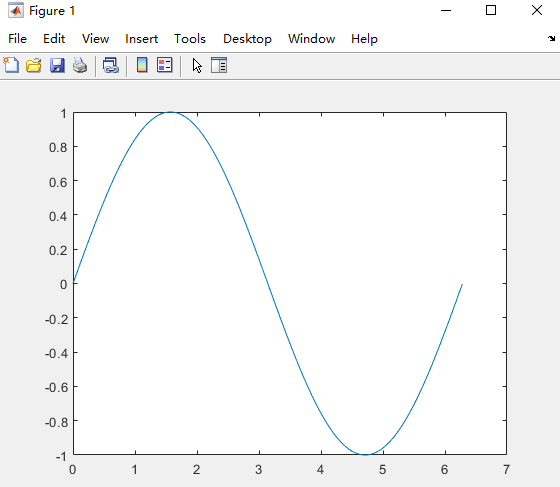The image size is (560, 487).
Task: Click the Link Plot toolbar icon
Action: click(x=111, y=66)
